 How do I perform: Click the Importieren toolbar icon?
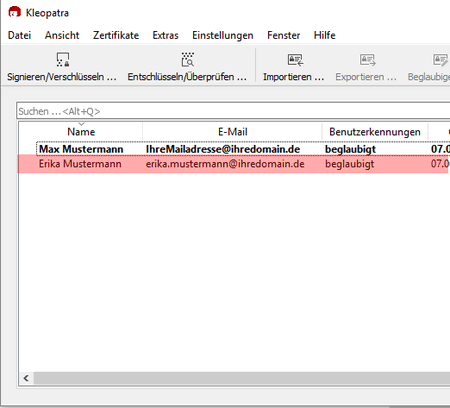[295, 60]
